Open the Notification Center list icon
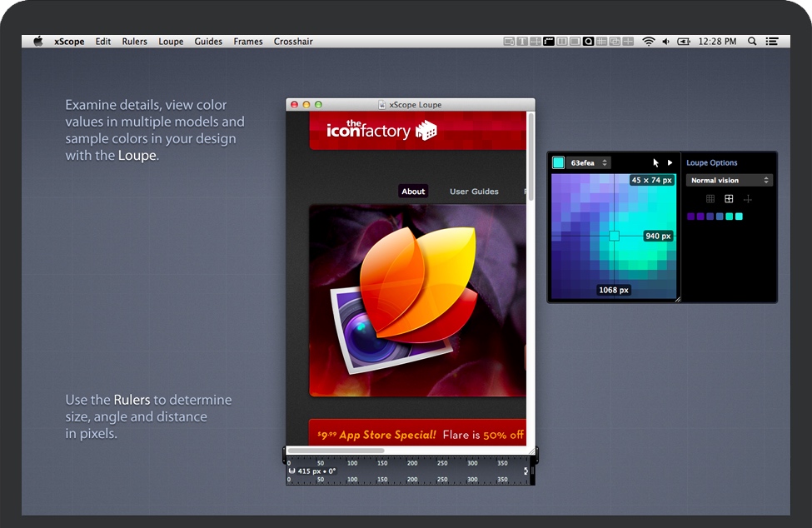Screen dimensions: 812x528 (773, 41)
